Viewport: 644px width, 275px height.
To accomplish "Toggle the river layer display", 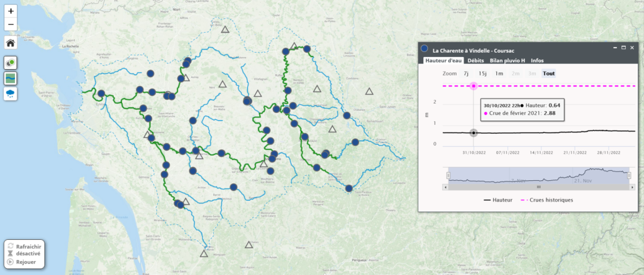I will pyautogui.click(x=11, y=78).
